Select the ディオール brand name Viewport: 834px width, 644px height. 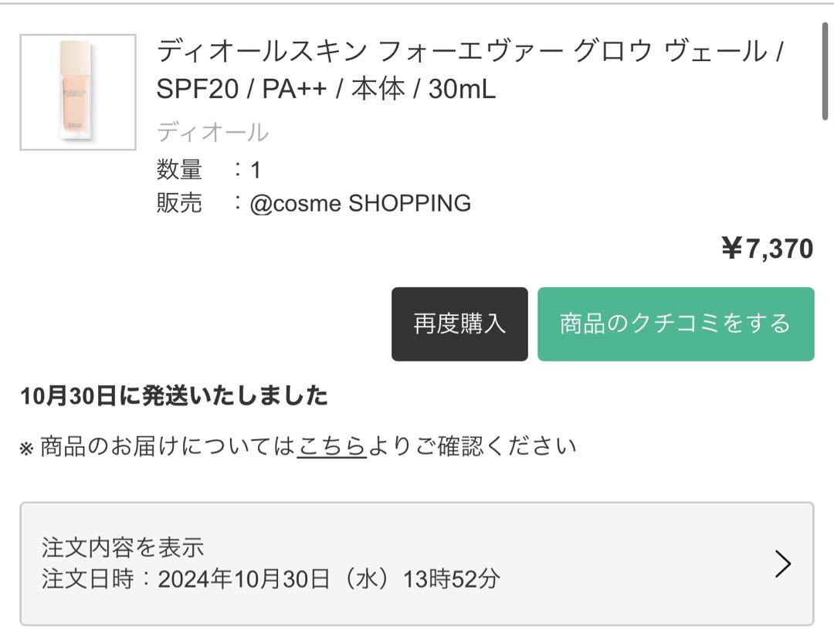[x=213, y=132]
